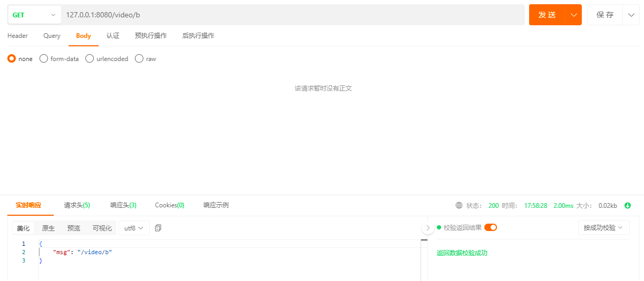Select the 原生 raw view

coord(48,228)
